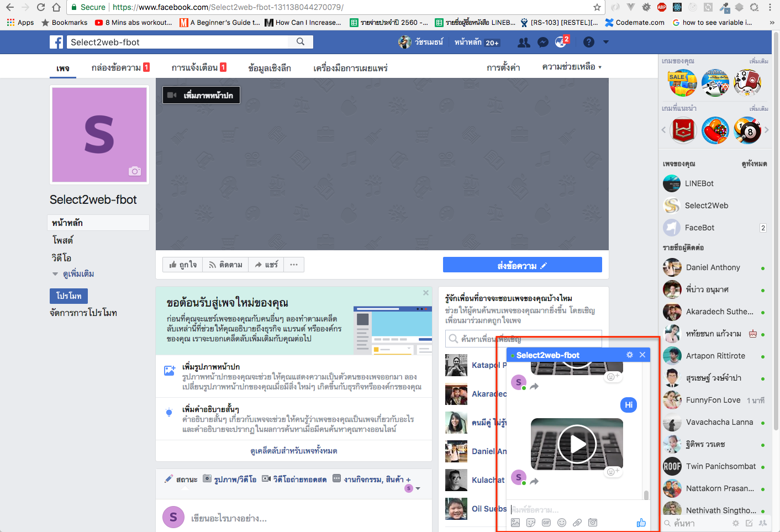780x532 pixels.
Task: Click the แชร์ share button
Action: click(266, 265)
